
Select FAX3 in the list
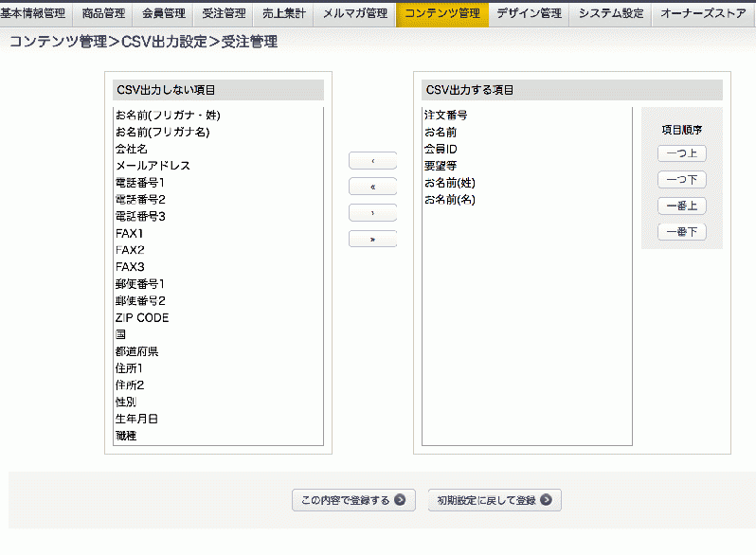[x=218, y=267]
